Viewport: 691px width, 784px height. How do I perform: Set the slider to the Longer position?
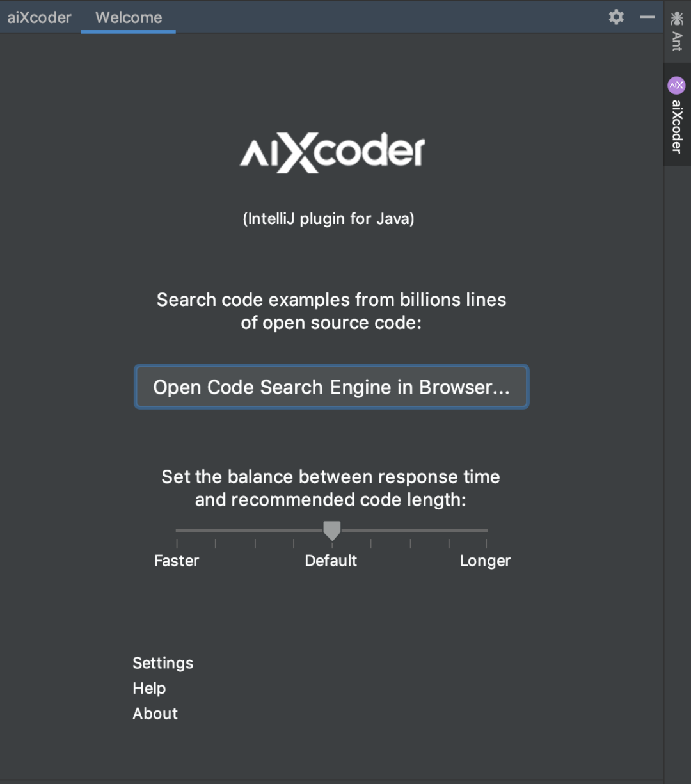pos(486,530)
